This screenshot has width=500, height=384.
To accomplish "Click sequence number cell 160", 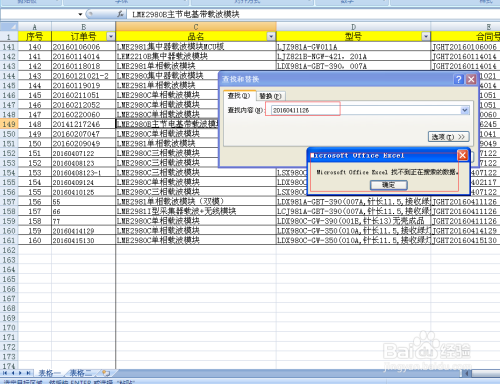I will point(35,240).
